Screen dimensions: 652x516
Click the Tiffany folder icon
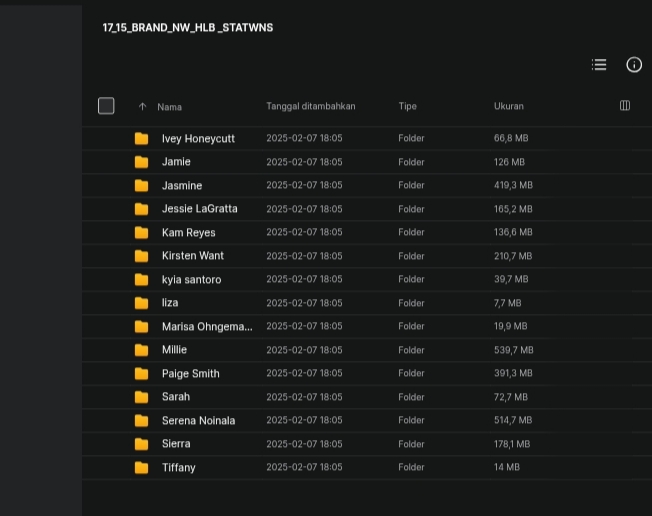pos(141,468)
